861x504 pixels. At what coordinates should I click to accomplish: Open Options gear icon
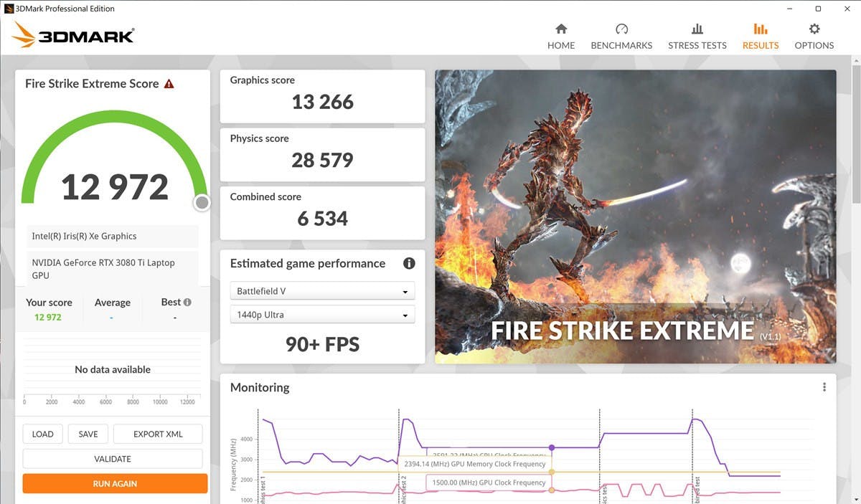point(814,29)
